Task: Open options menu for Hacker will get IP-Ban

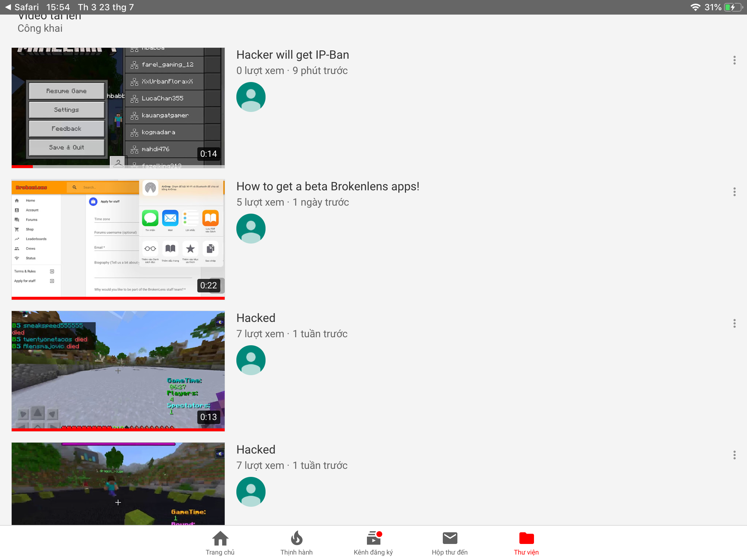Action: click(x=734, y=60)
